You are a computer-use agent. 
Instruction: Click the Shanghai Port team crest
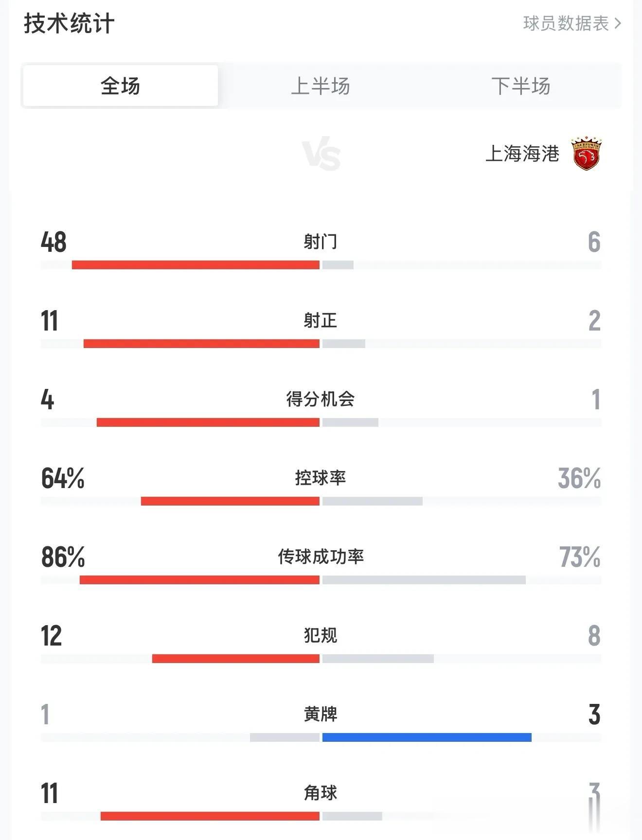(587, 154)
